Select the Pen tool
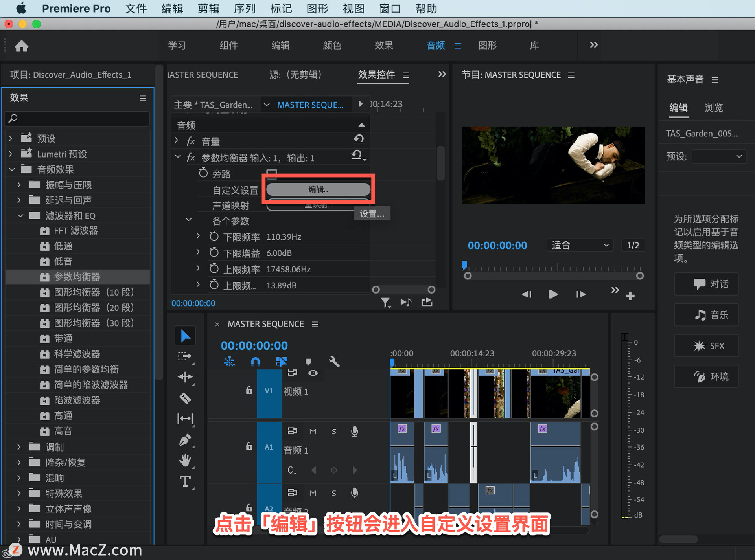The height and width of the screenshot is (560, 755). pyautogui.click(x=185, y=440)
